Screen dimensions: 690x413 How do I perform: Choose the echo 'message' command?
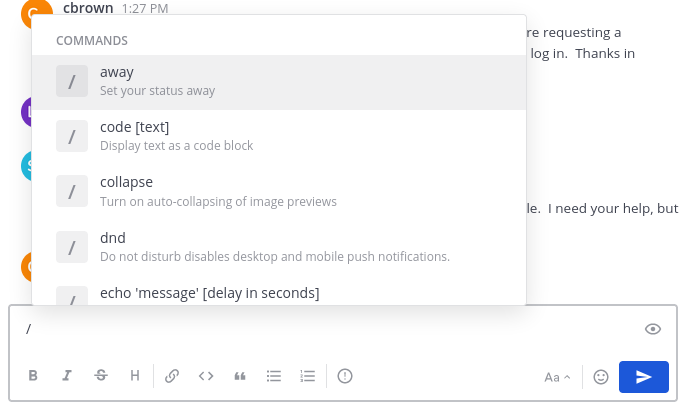[x=278, y=293]
